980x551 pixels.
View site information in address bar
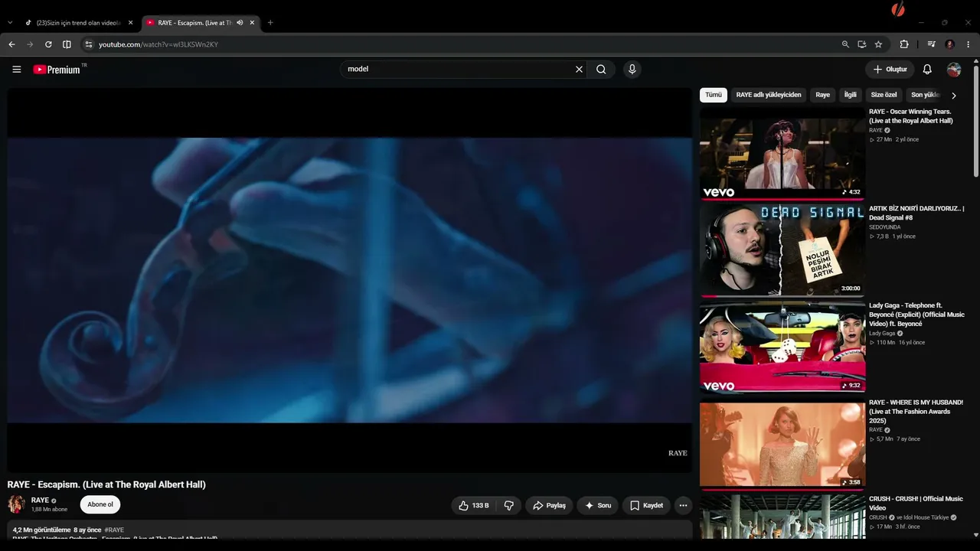[88, 44]
